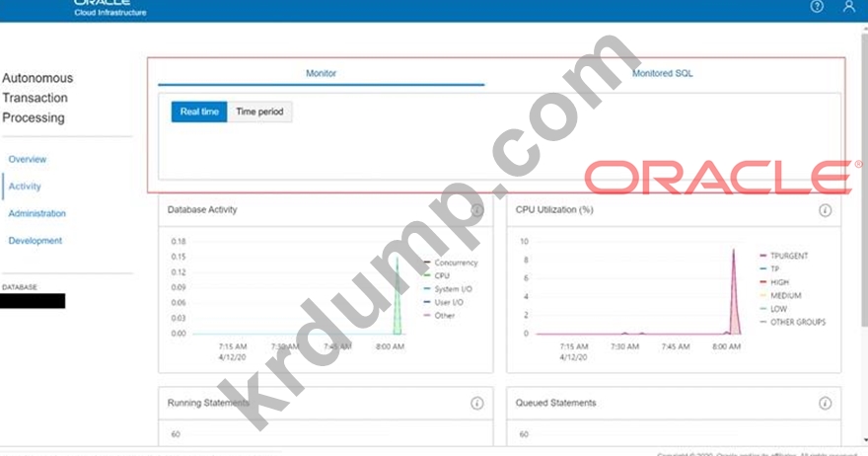Open the Development page
This screenshot has height=456, width=868.
pos(35,241)
